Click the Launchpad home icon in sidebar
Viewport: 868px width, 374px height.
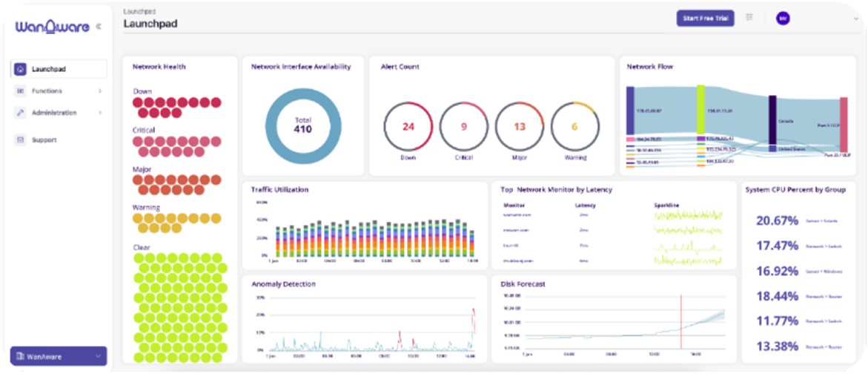(20, 69)
